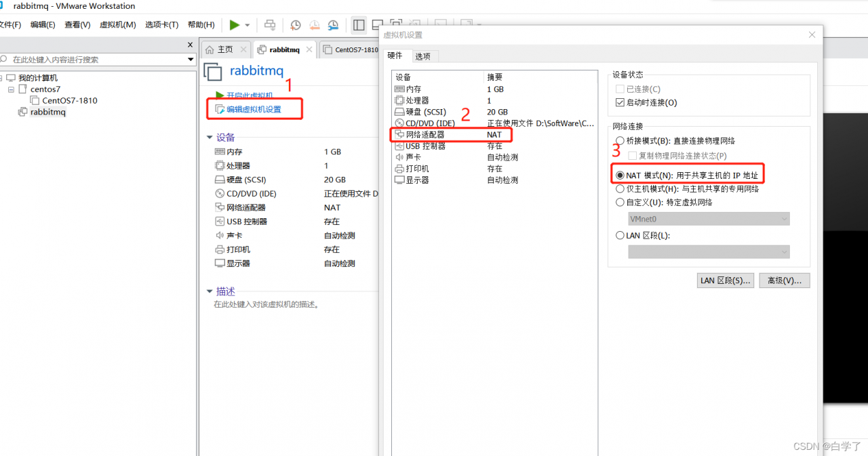Open the 选项卡(T) menu
868x456 pixels.
coord(161,25)
